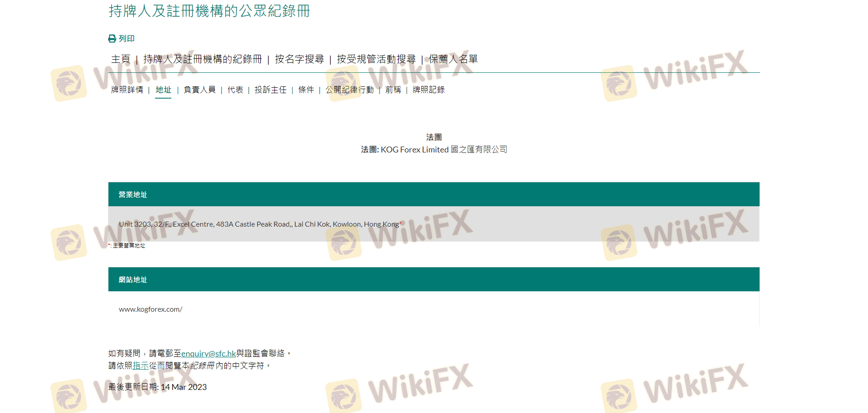Image resolution: width=868 pixels, height=413 pixels.
Task: Click the enquiry@sfc.hk email link
Action: [x=208, y=354]
